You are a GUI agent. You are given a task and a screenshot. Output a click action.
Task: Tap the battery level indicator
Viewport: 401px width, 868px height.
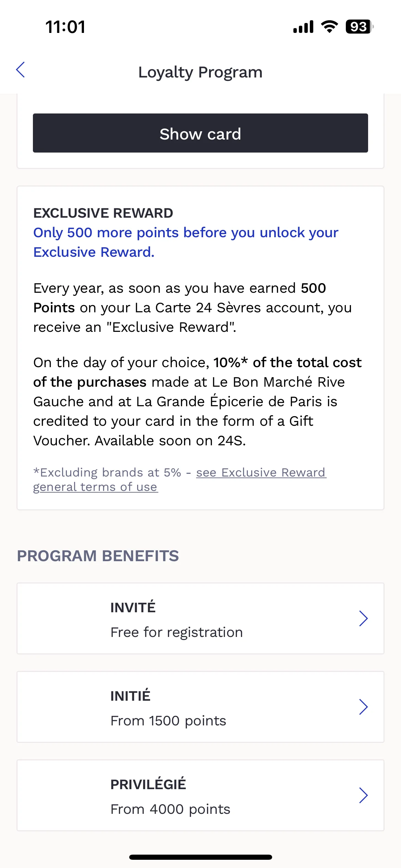pos(360,27)
